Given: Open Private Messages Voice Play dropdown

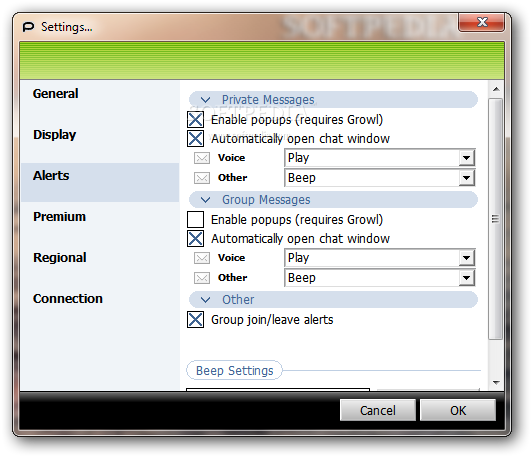Looking at the screenshot, I should tap(380, 158).
